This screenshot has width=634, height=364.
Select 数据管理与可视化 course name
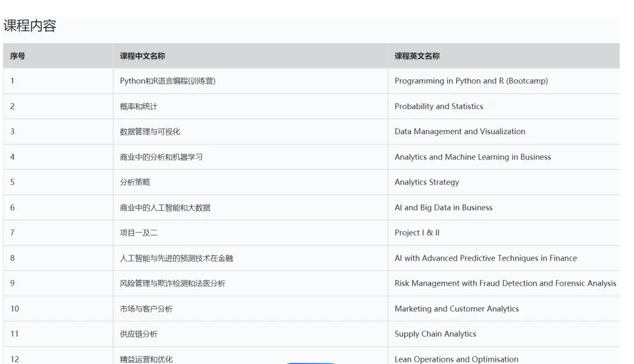click(150, 131)
